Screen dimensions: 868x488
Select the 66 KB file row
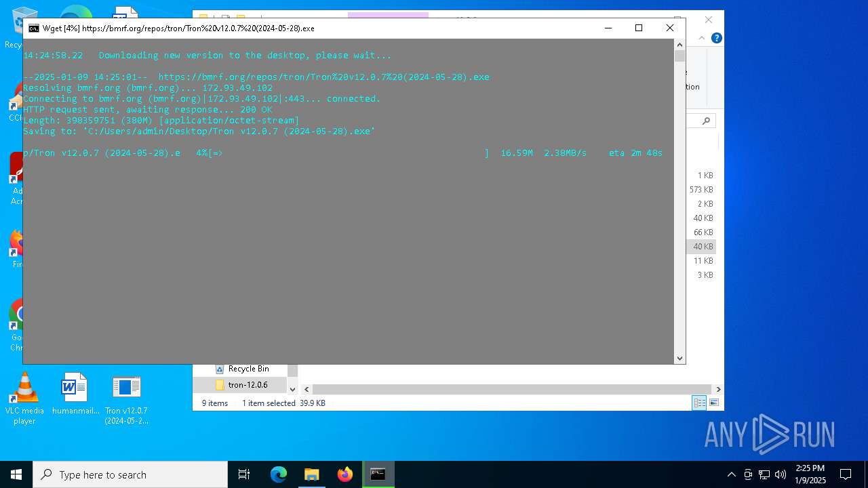[701, 232]
